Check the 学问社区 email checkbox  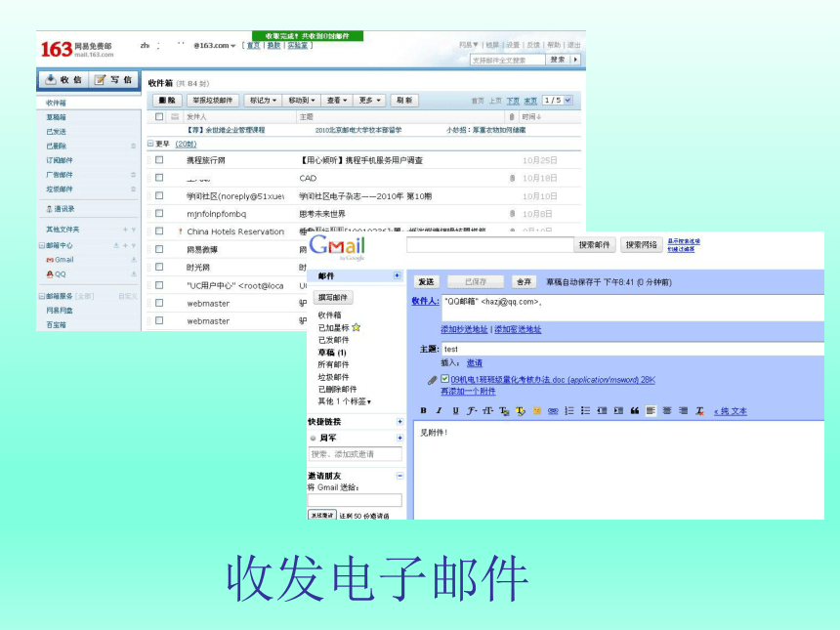[159, 195]
